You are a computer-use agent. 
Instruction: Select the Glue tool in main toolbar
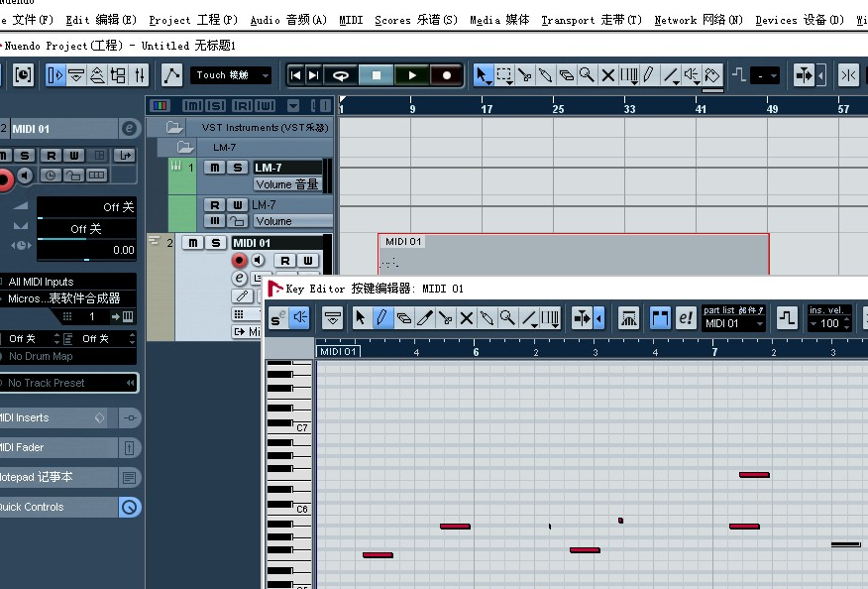546,74
